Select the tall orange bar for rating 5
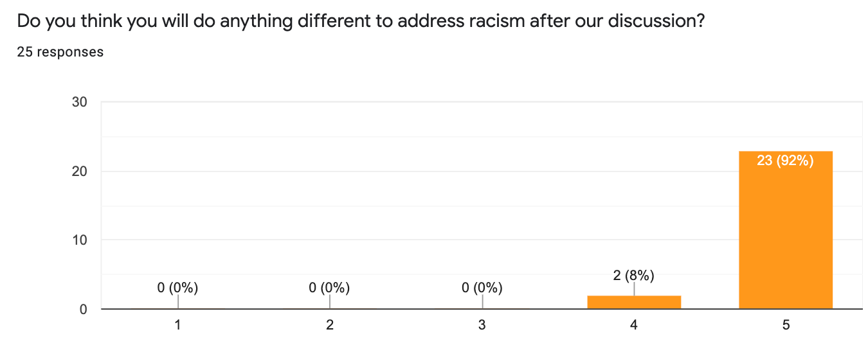868x361 pixels. pos(786,231)
